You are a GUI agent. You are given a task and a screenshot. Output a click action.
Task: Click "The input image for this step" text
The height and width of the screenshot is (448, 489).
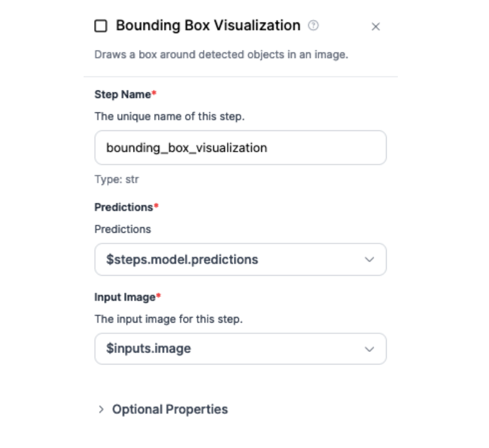[168, 319]
